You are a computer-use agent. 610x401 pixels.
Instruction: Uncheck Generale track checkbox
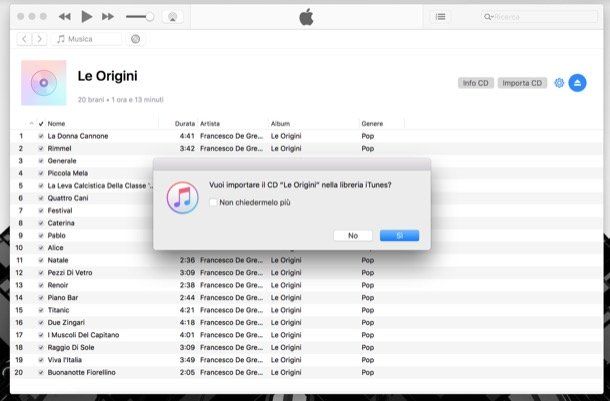click(x=41, y=161)
